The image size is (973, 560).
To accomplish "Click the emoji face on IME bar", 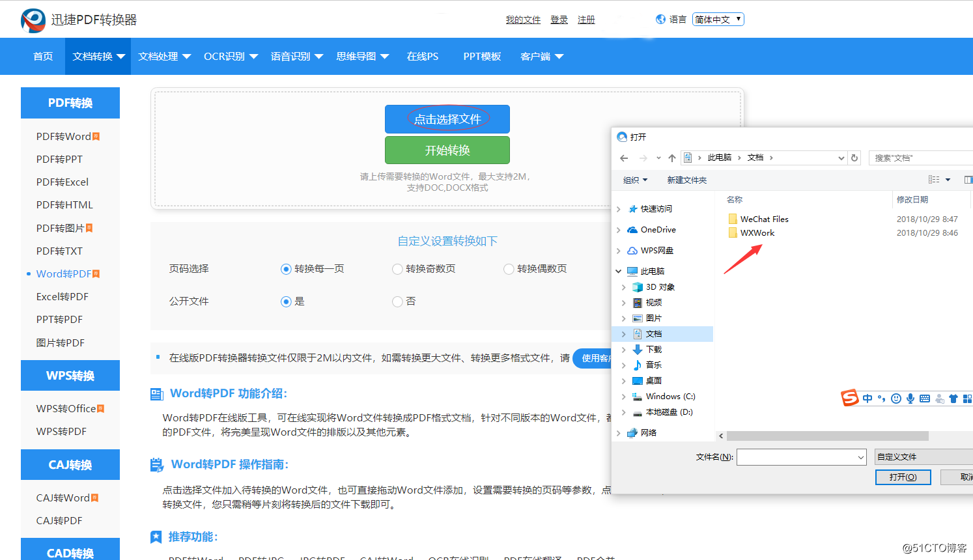I will click(x=896, y=399).
